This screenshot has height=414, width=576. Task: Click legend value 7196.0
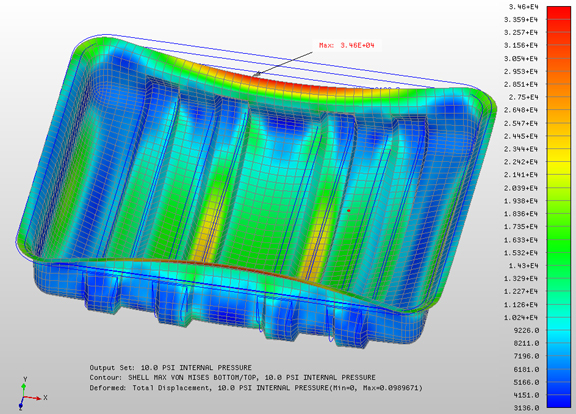click(x=526, y=356)
